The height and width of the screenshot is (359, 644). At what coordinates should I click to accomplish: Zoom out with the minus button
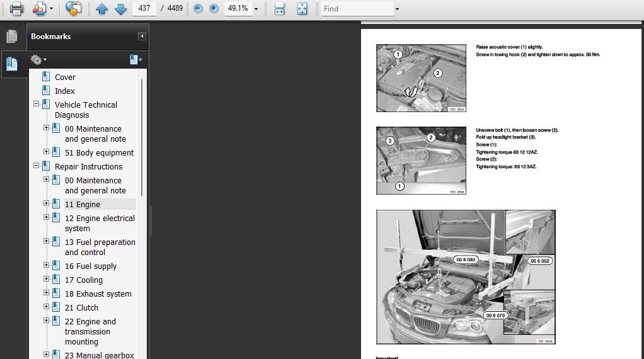click(x=198, y=8)
